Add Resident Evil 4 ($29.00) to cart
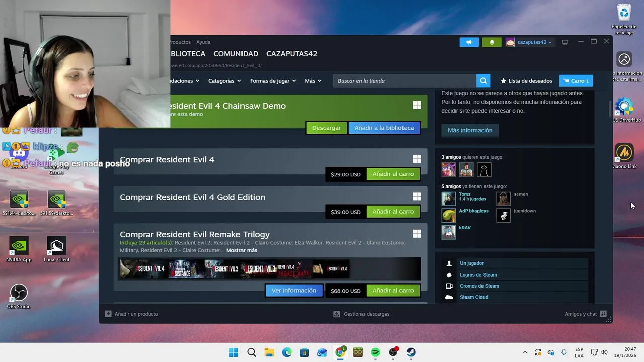The image size is (644, 362). (393, 174)
